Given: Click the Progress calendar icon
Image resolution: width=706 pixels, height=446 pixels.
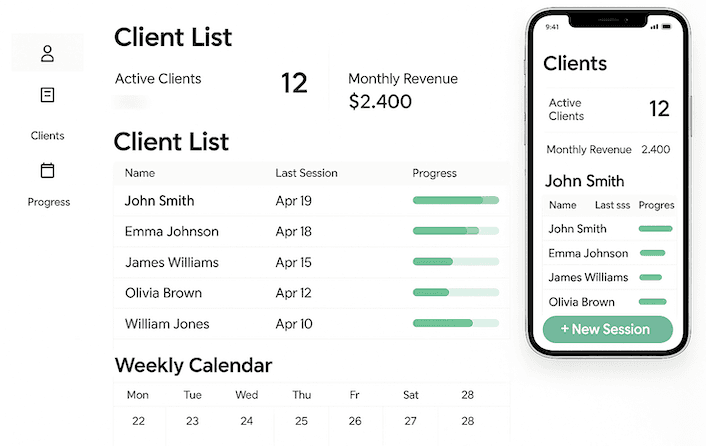Looking at the screenshot, I should click(47, 171).
